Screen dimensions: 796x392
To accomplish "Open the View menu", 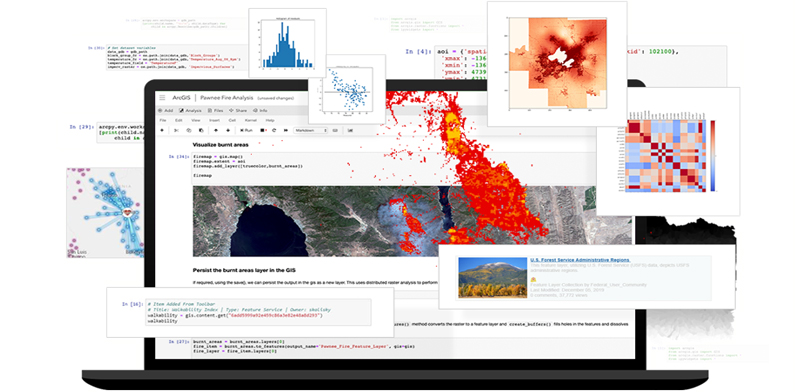I will [x=195, y=120].
